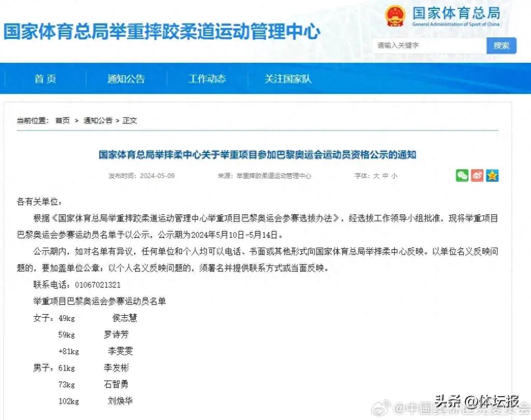Click the Qzone star share icon
Viewport: 531px width, 420px height.
click(492, 175)
